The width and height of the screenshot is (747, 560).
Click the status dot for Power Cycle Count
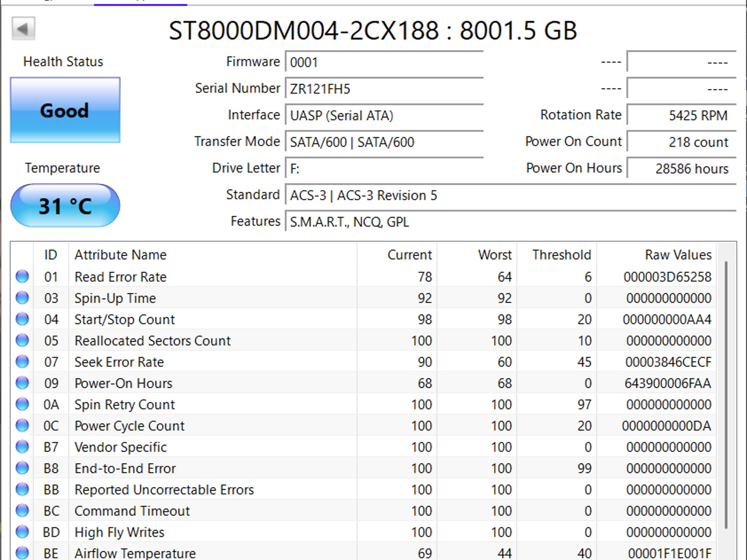click(x=22, y=425)
